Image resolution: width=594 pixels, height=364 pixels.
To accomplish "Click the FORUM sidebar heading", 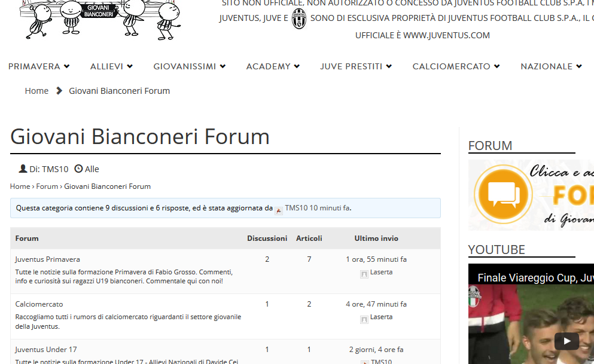I will [490, 146].
